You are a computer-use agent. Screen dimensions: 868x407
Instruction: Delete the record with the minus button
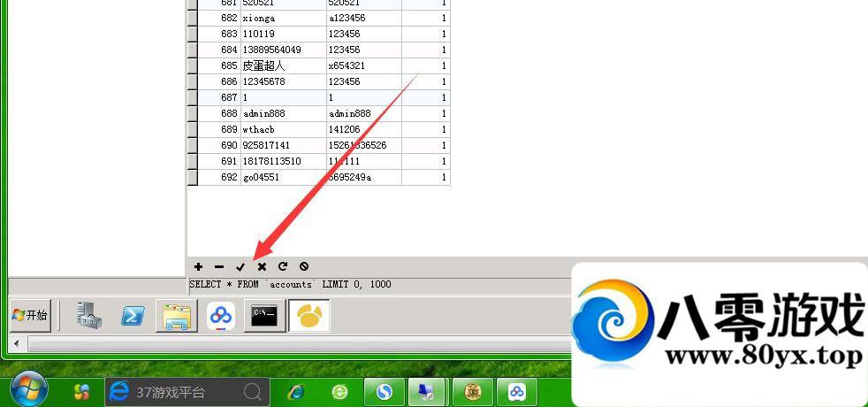tap(219, 266)
